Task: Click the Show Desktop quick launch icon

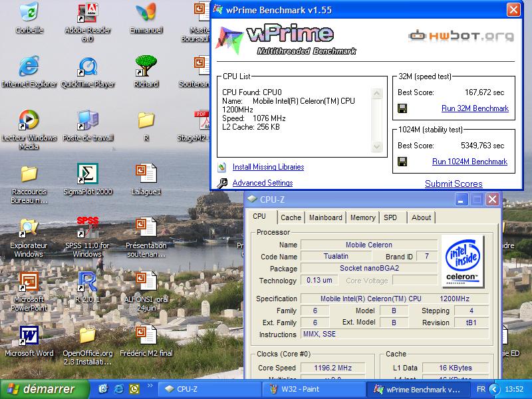Action: pos(104,389)
